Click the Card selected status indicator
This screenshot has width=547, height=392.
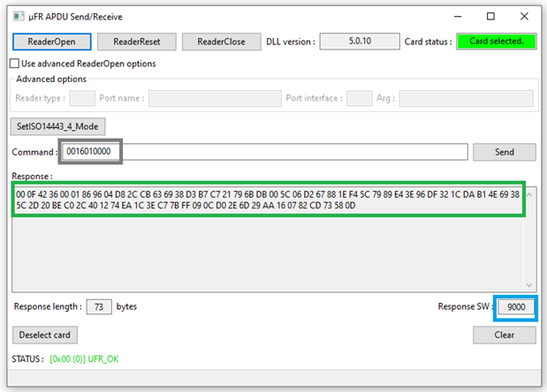(497, 41)
